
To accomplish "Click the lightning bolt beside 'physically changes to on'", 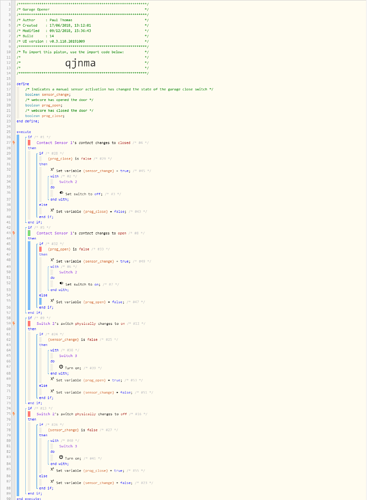I will tap(14, 323).
